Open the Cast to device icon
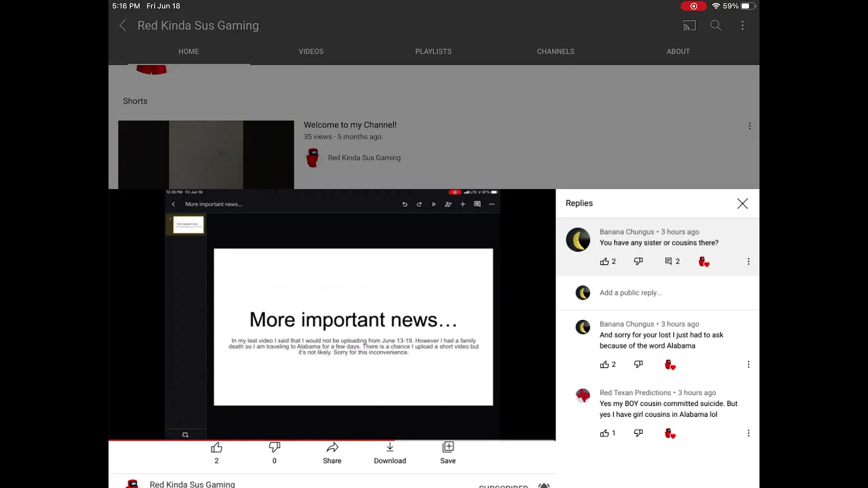This screenshot has width=868, height=488. tap(689, 26)
